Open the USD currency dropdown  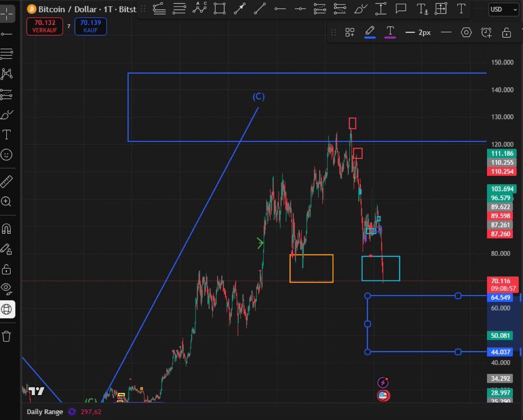tap(503, 10)
